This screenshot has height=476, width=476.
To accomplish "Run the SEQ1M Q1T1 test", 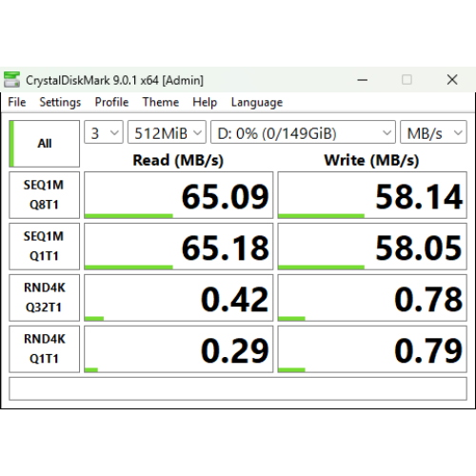I will (x=44, y=247).
